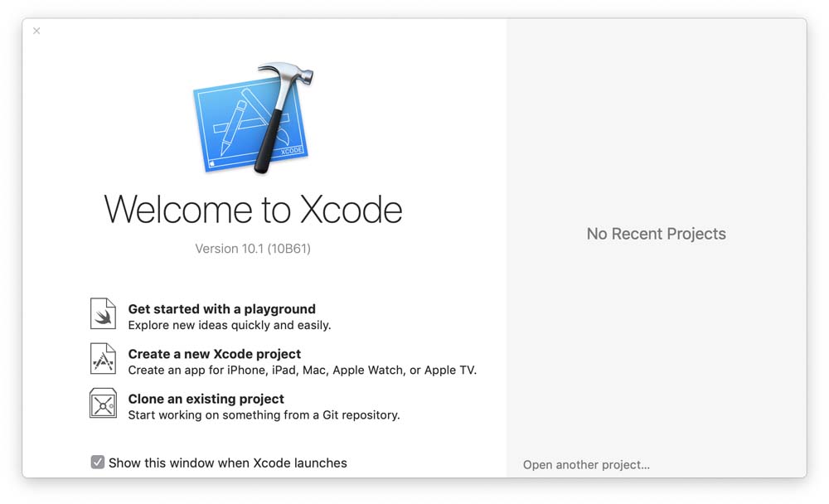Click the 'No Recent Projects' placeholder text
Screen dimensions: 829x504
tap(656, 234)
